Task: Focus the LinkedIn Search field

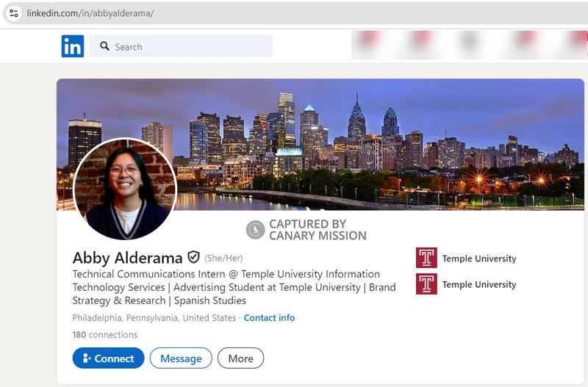Action: [x=181, y=46]
